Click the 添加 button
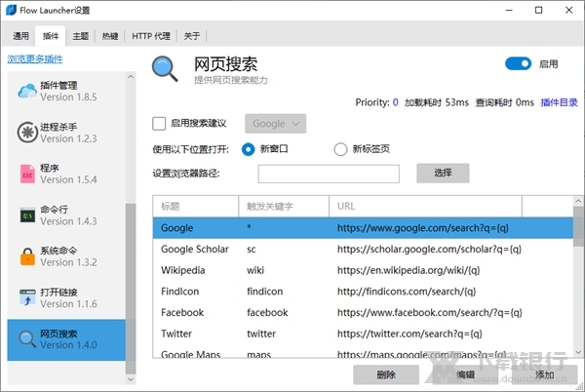The image size is (585, 392). tap(545, 374)
